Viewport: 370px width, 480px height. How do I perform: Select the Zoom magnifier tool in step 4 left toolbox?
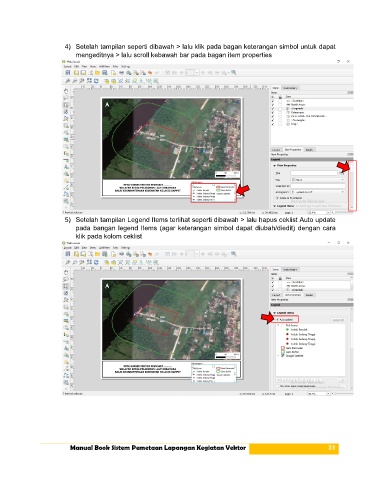tap(66, 98)
